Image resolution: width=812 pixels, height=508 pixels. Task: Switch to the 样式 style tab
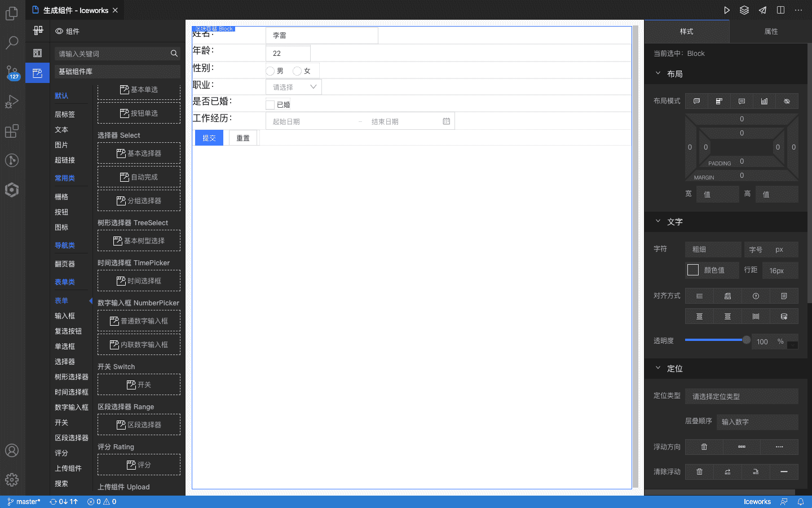point(687,32)
